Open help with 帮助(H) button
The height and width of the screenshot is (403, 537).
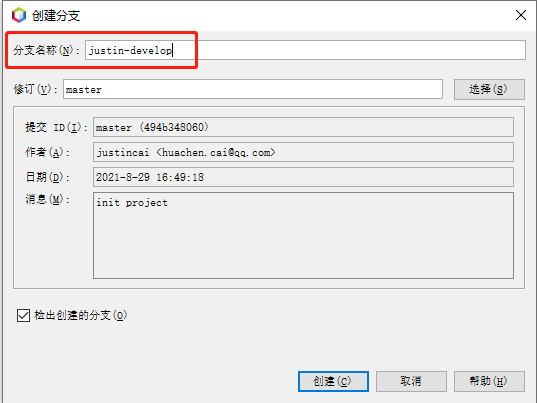(489, 381)
